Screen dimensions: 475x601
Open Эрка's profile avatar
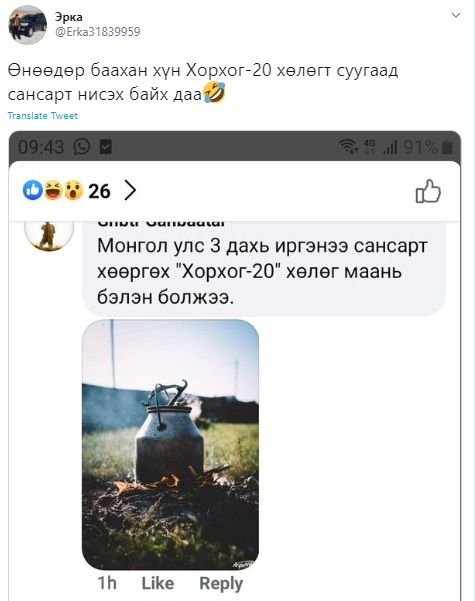[x=28, y=25]
